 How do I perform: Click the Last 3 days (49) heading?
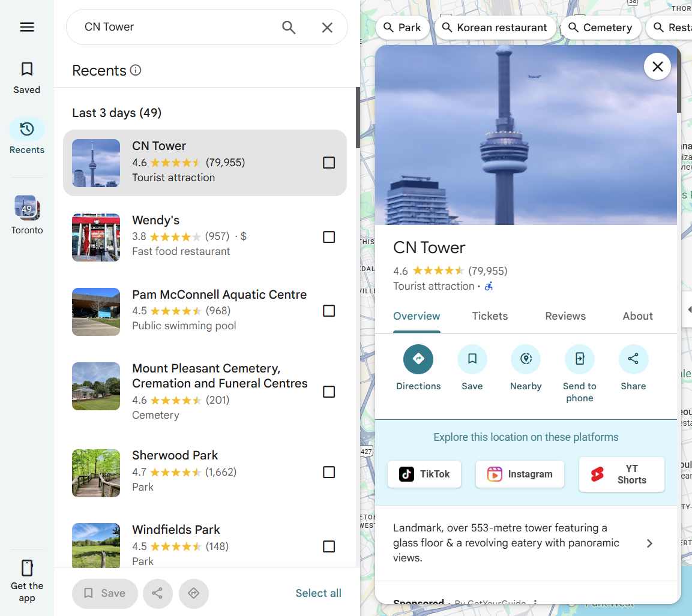117,113
